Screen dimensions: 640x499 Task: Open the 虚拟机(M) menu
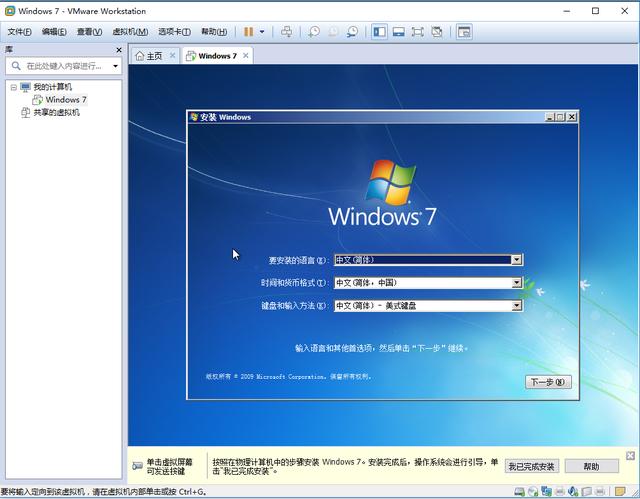(130, 32)
